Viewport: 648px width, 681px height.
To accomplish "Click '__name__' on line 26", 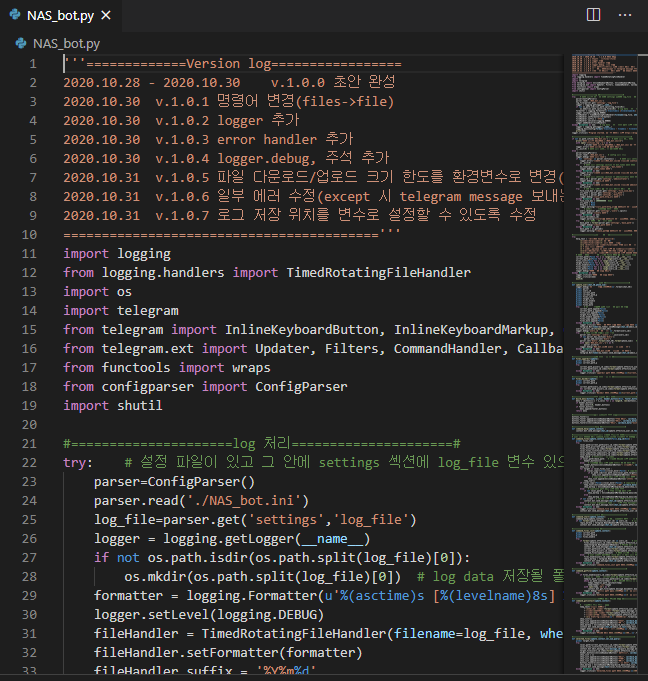I will coord(332,539).
